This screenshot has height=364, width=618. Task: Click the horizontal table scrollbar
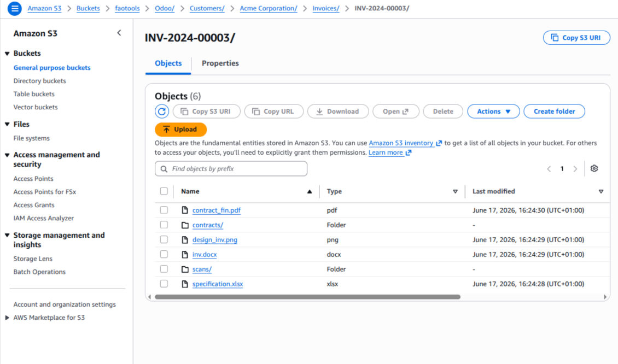(307, 297)
